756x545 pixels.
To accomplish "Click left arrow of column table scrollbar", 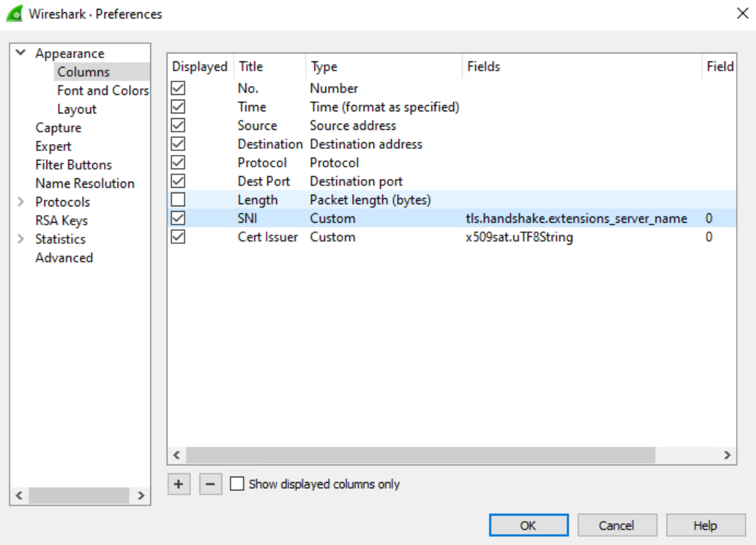I will 177,455.
